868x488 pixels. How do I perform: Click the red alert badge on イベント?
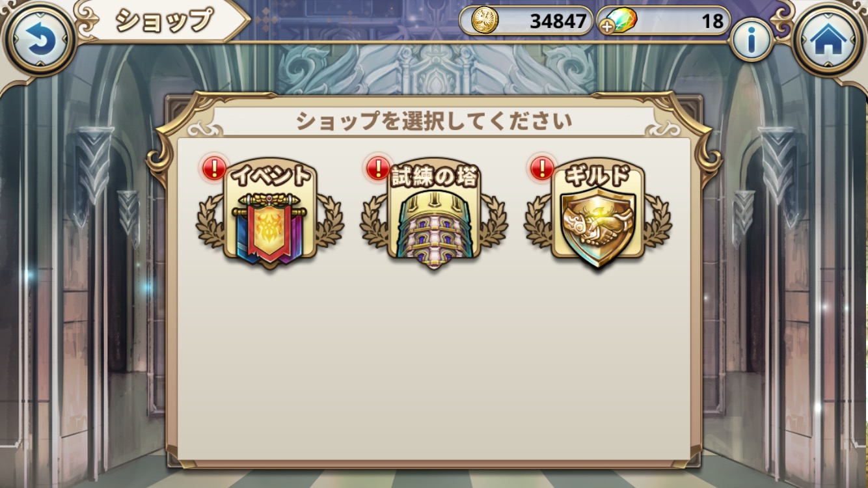point(215,169)
